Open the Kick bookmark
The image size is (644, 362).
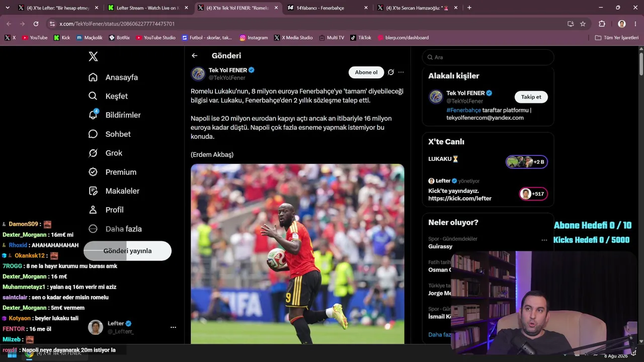[62, 38]
